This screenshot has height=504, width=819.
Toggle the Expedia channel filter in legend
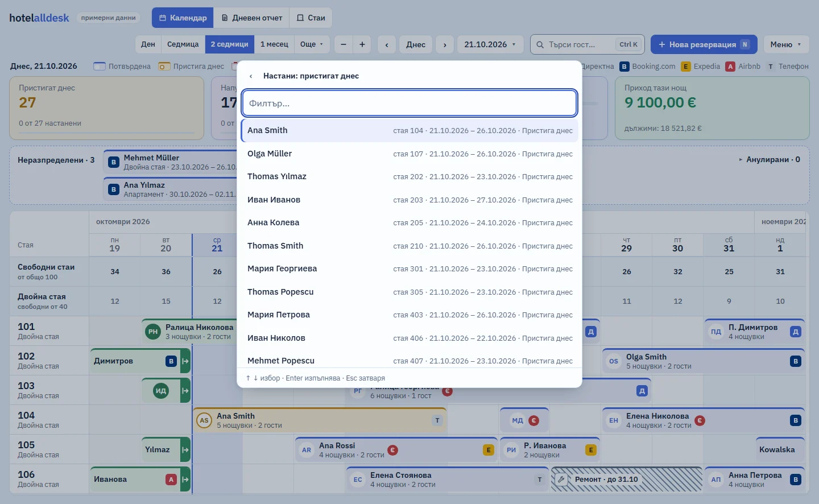point(701,67)
